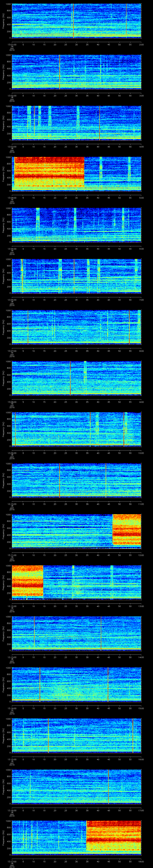Click the '13:03:00' time axis label
This screenshot has height=868, width=153.
point(12,147)
